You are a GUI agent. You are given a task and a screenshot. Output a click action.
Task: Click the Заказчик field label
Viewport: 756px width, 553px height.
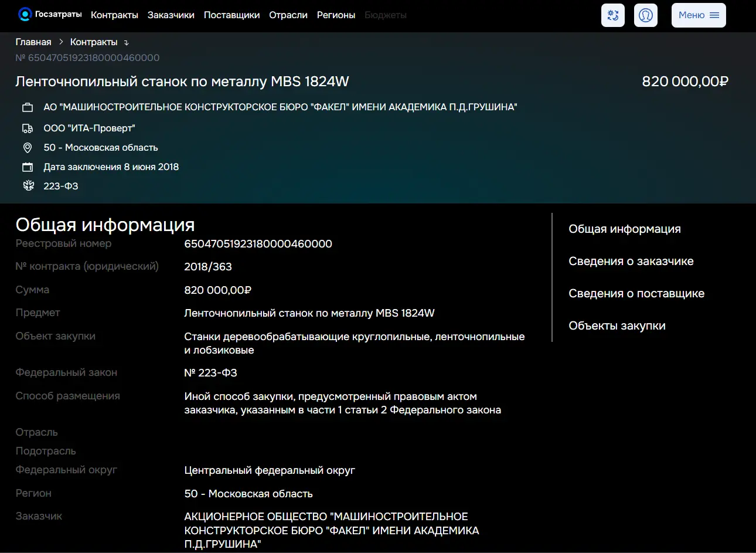[x=39, y=516]
